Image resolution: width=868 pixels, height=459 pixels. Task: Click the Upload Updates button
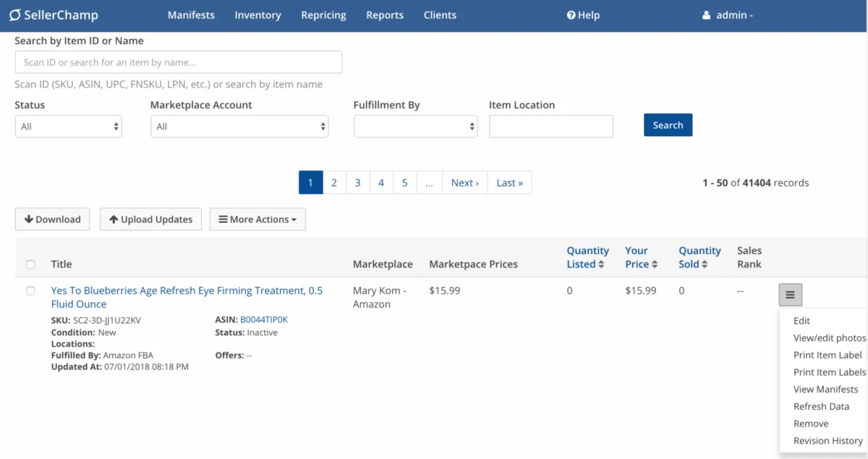click(150, 219)
